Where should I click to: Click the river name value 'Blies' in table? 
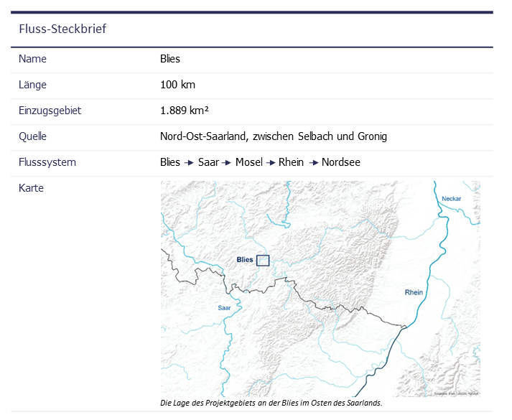coord(169,59)
